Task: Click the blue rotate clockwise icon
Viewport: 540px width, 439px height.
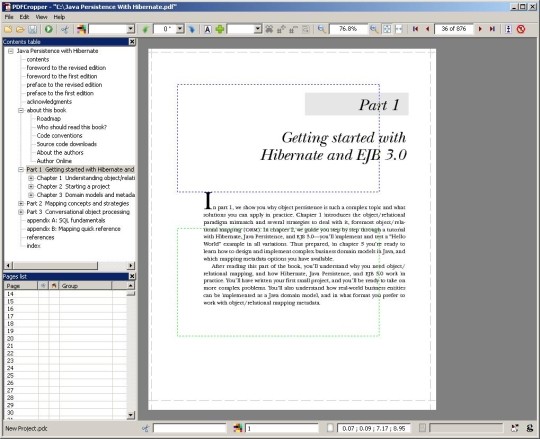Action: (191, 29)
